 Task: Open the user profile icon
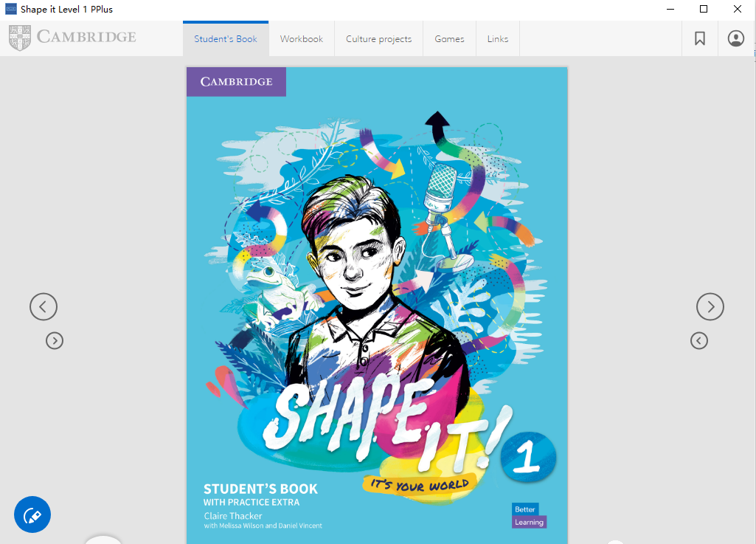(736, 38)
